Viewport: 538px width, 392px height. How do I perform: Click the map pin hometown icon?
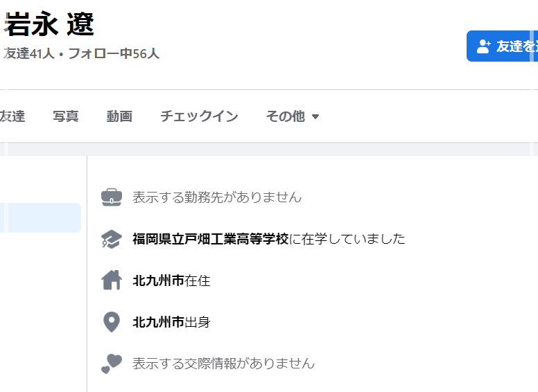point(112,322)
